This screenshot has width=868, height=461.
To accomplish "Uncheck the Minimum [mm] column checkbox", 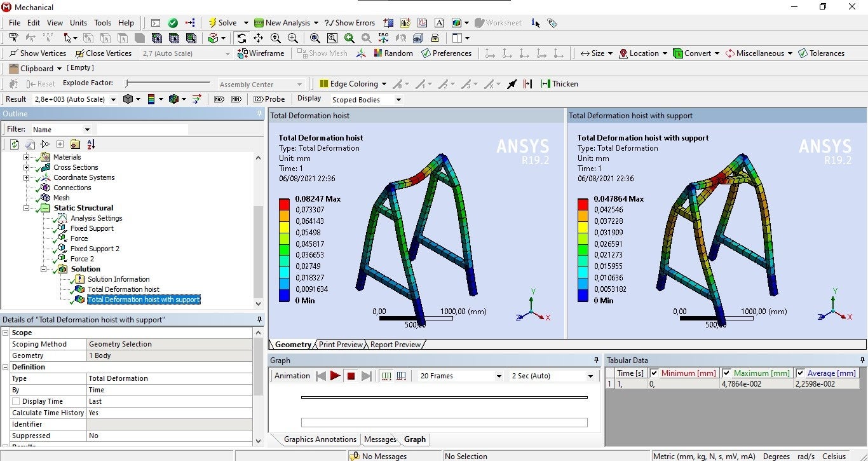I will tap(654, 373).
